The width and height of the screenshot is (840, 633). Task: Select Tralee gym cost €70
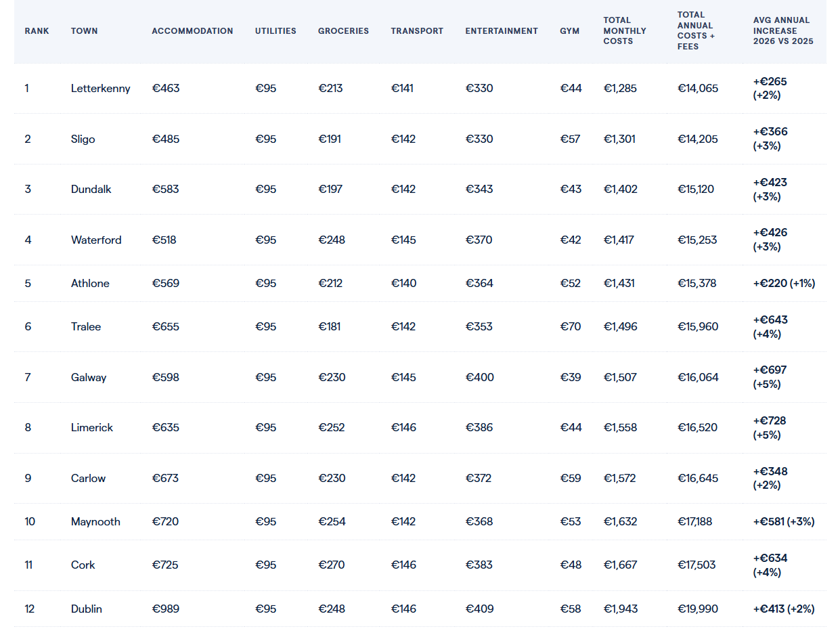pyautogui.click(x=570, y=326)
